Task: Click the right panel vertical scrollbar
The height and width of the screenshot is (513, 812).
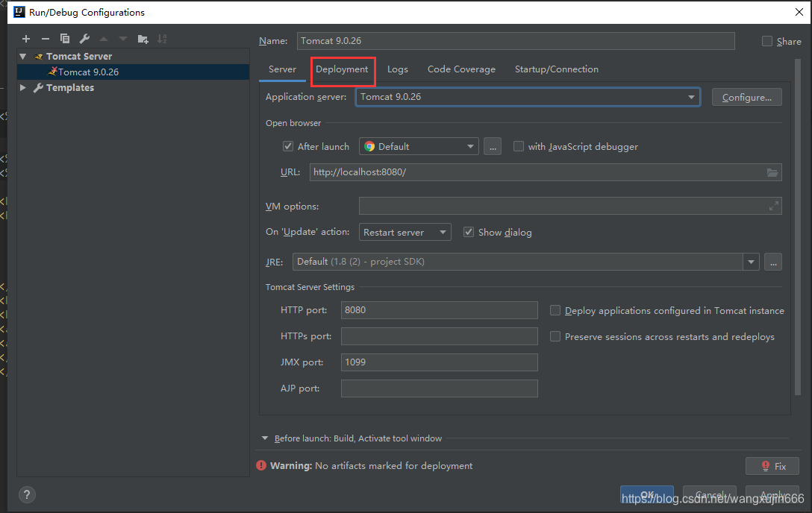Action: [798, 227]
